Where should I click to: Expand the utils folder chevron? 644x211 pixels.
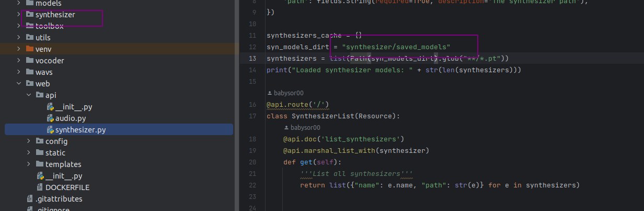[x=19, y=38]
